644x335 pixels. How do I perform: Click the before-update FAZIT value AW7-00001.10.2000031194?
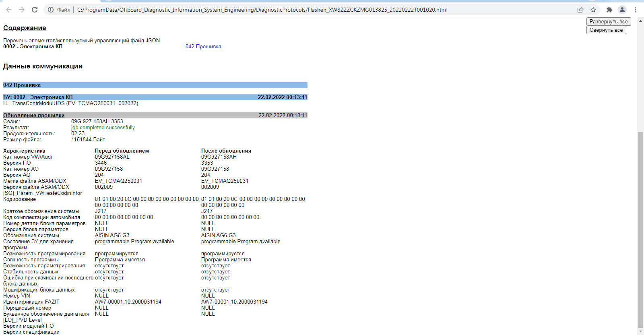[128, 302]
